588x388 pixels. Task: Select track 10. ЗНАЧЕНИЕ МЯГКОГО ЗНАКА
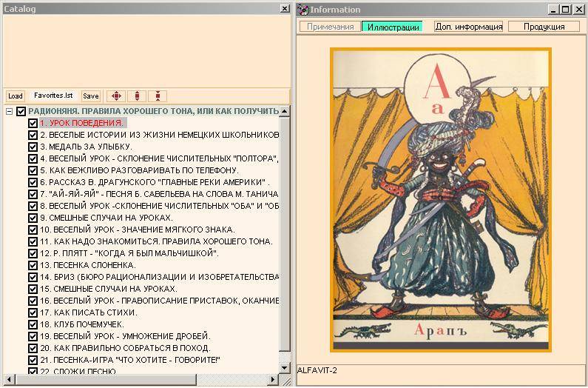138,230
